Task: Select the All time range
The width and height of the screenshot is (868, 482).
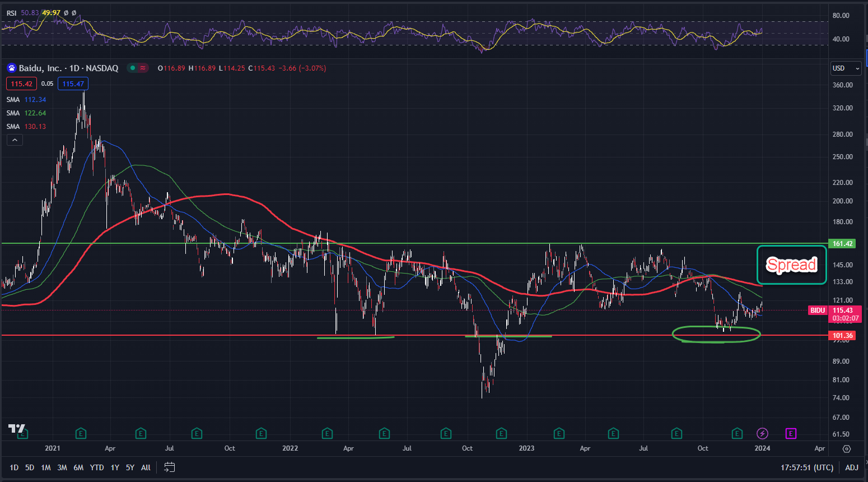Action: point(146,467)
